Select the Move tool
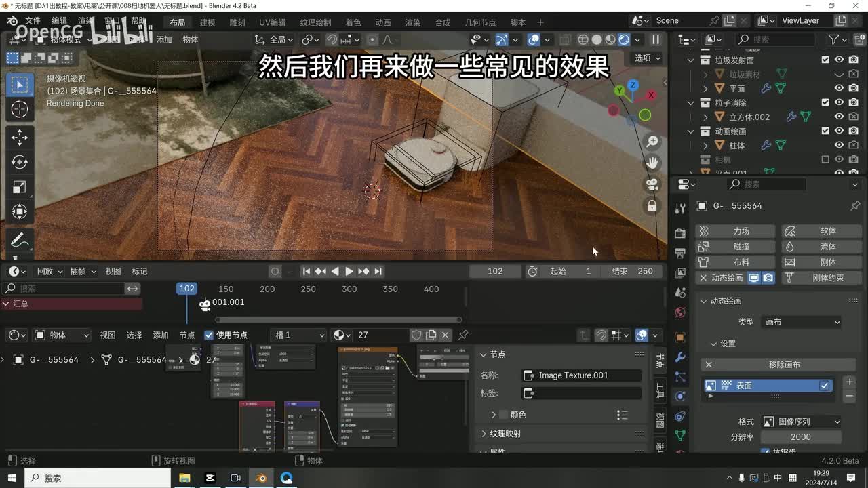The width and height of the screenshot is (868, 488). [x=20, y=138]
